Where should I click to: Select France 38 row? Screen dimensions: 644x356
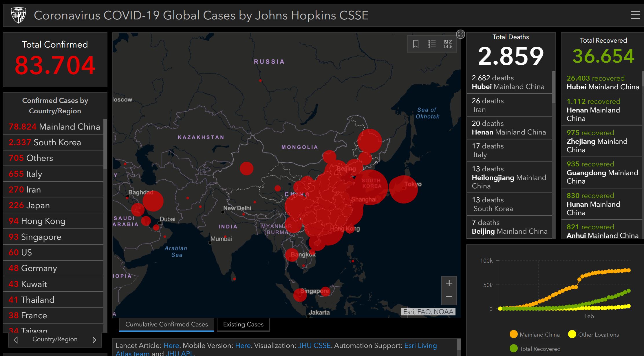click(x=53, y=315)
